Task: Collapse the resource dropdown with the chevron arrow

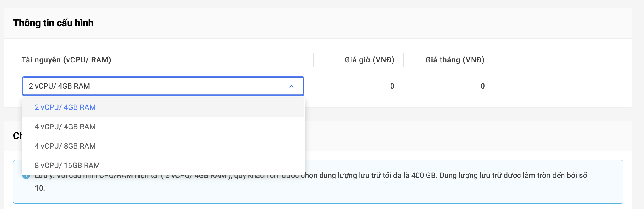Action: pos(291,86)
